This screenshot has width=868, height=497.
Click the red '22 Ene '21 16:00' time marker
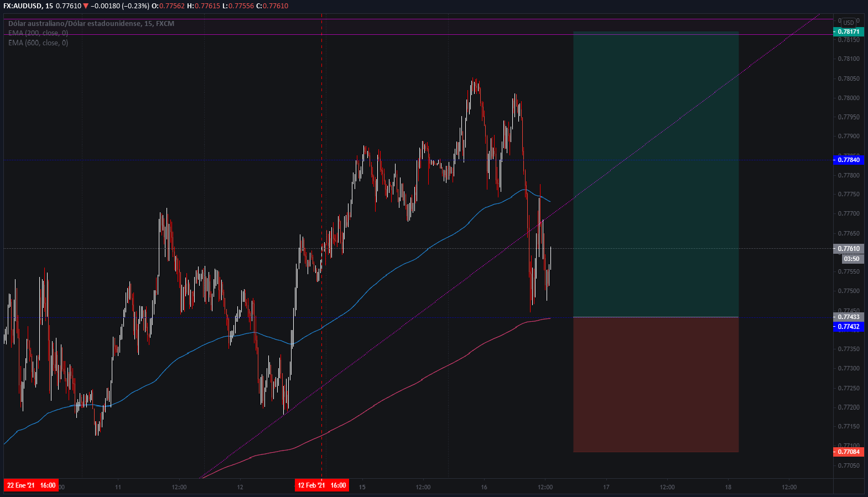[x=31, y=485]
